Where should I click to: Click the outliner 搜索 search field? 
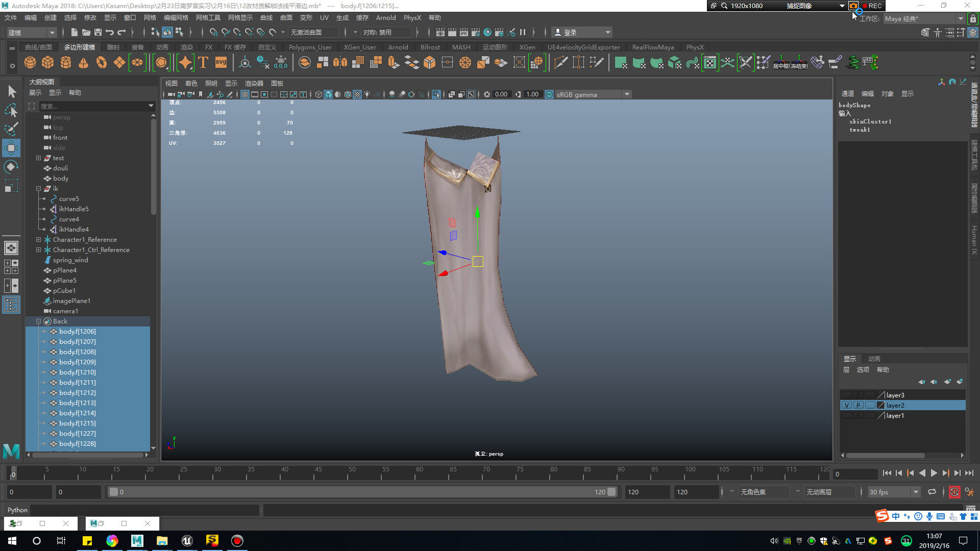(x=97, y=106)
